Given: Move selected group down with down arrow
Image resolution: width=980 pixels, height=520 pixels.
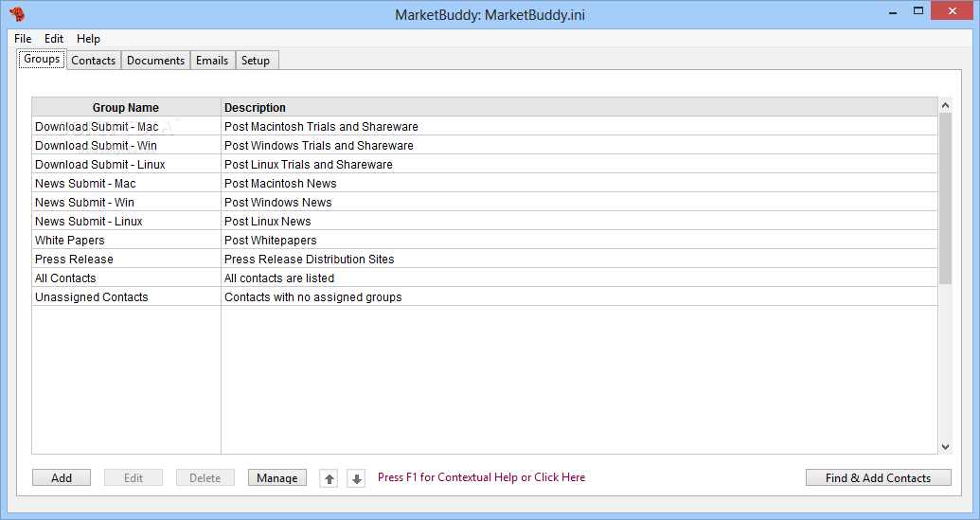Looking at the screenshot, I should point(356,478).
